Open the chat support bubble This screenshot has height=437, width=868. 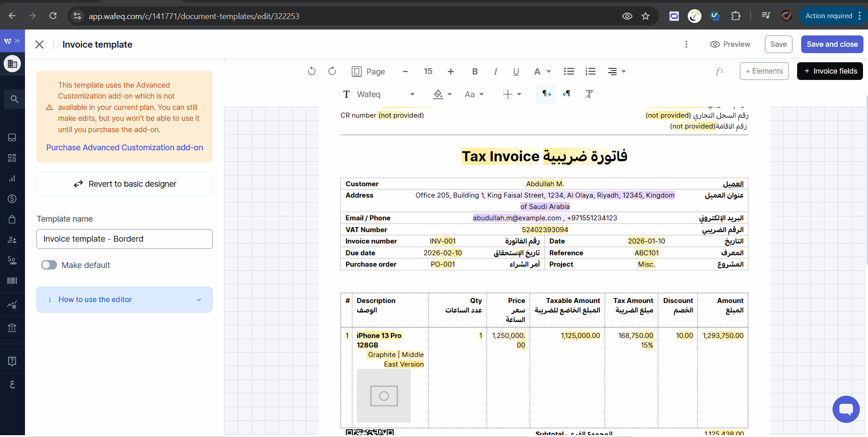click(x=846, y=409)
